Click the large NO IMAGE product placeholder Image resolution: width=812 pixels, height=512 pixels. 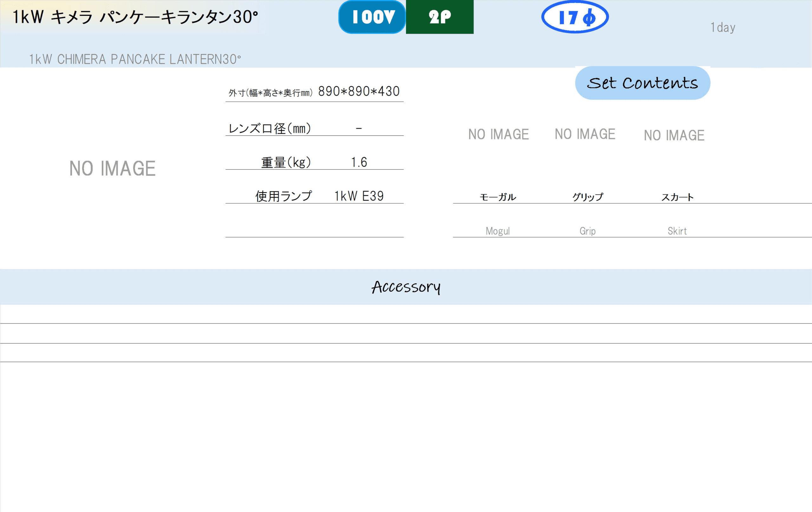click(112, 169)
